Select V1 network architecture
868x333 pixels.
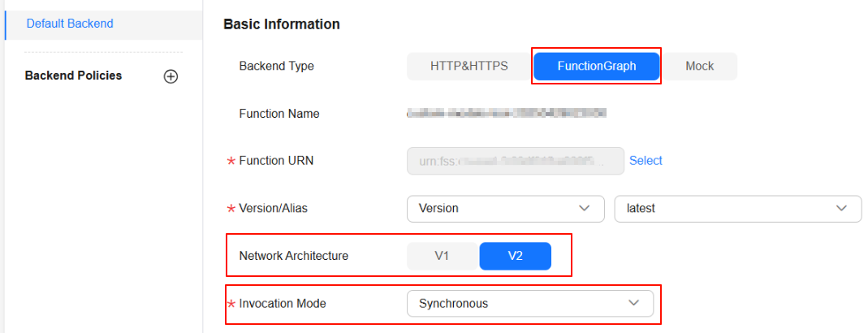pyautogui.click(x=442, y=256)
